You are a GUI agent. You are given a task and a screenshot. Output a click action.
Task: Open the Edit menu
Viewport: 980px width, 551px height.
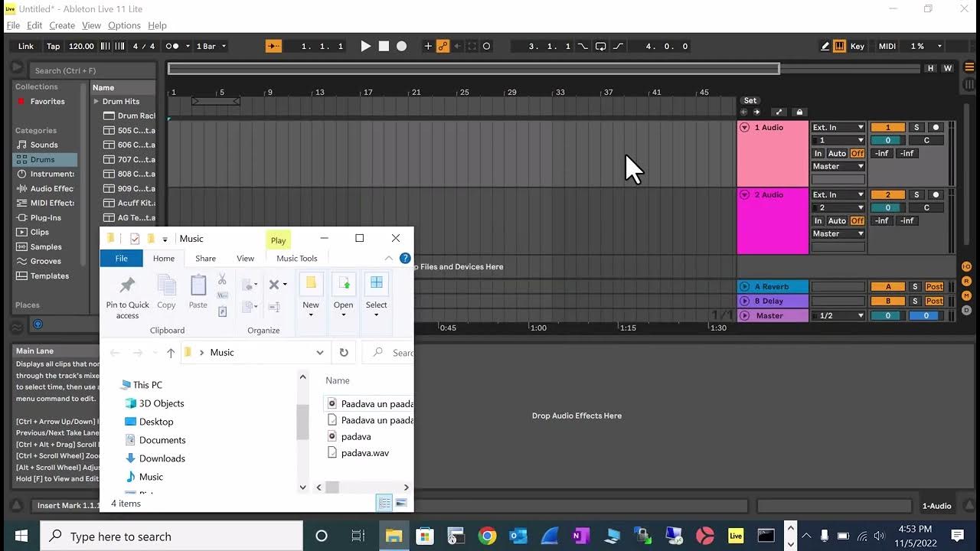(34, 25)
